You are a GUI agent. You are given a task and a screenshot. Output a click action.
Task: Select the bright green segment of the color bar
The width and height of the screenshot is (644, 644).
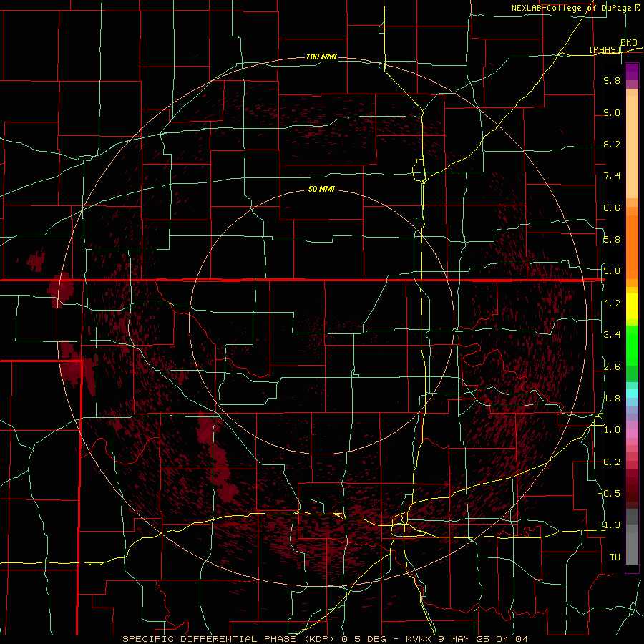(x=632, y=345)
